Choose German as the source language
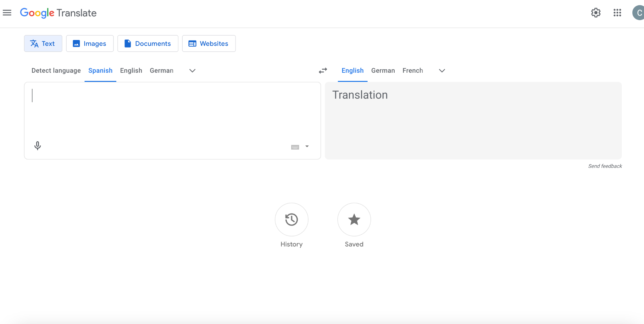The width and height of the screenshot is (644, 324). [x=161, y=71]
